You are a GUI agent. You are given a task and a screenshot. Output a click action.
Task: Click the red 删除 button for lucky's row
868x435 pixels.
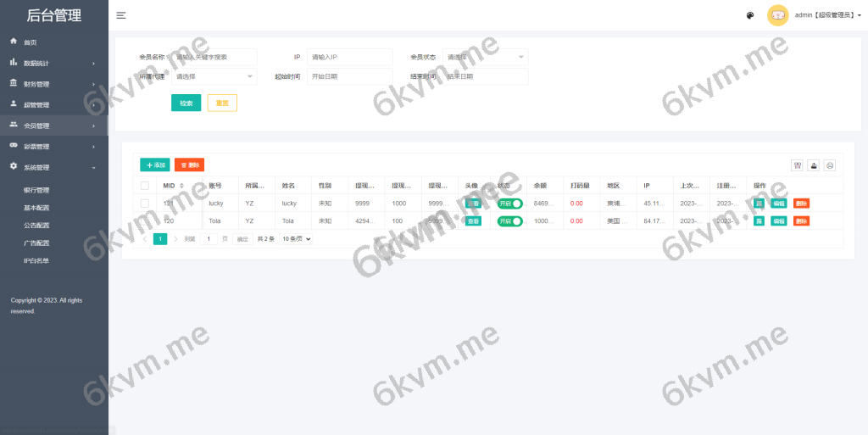801,204
